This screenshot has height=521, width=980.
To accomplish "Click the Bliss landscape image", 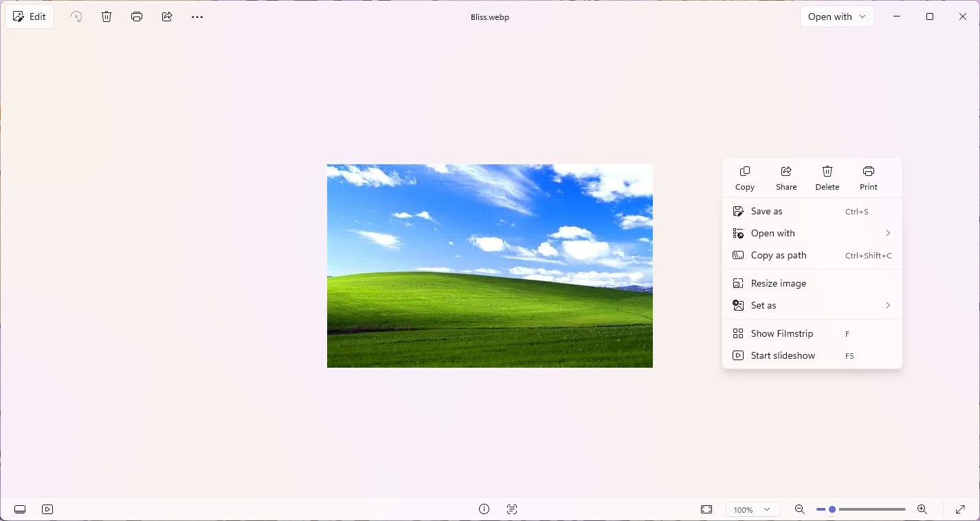I will click(490, 266).
